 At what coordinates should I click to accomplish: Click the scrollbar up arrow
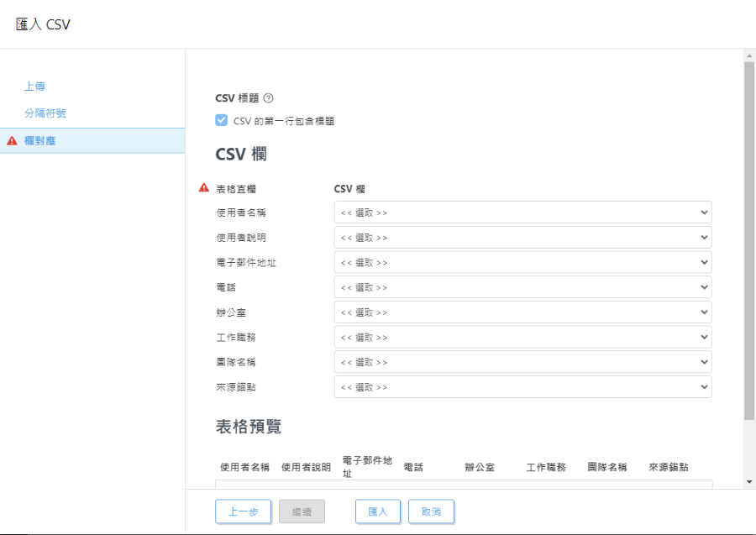pyautogui.click(x=749, y=55)
